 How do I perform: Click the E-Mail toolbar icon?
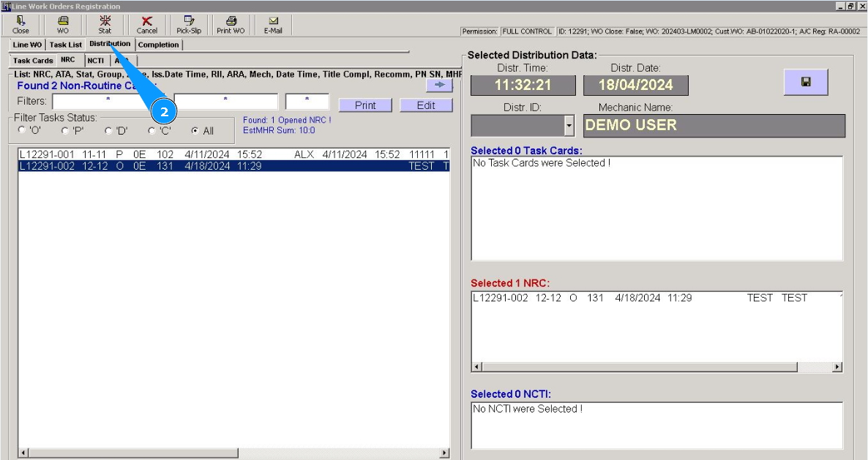(273, 25)
